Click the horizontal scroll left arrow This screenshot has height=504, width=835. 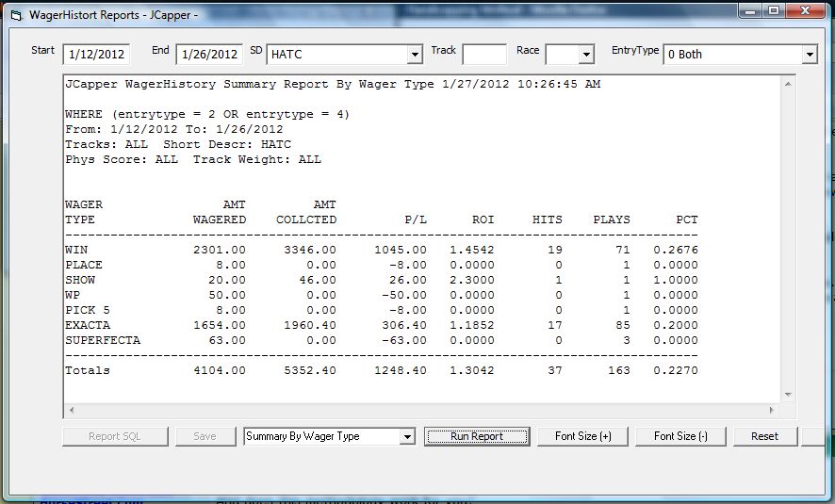coord(72,410)
